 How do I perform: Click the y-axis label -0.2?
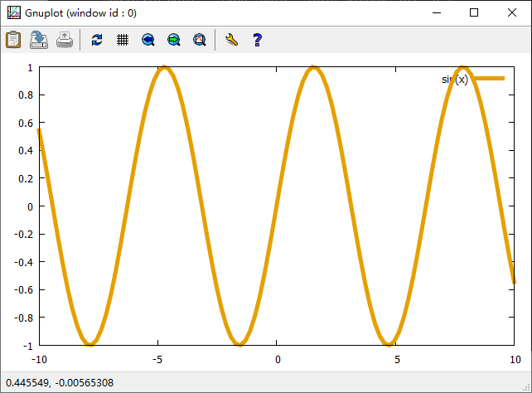pyautogui.click(x=24, y=234)
